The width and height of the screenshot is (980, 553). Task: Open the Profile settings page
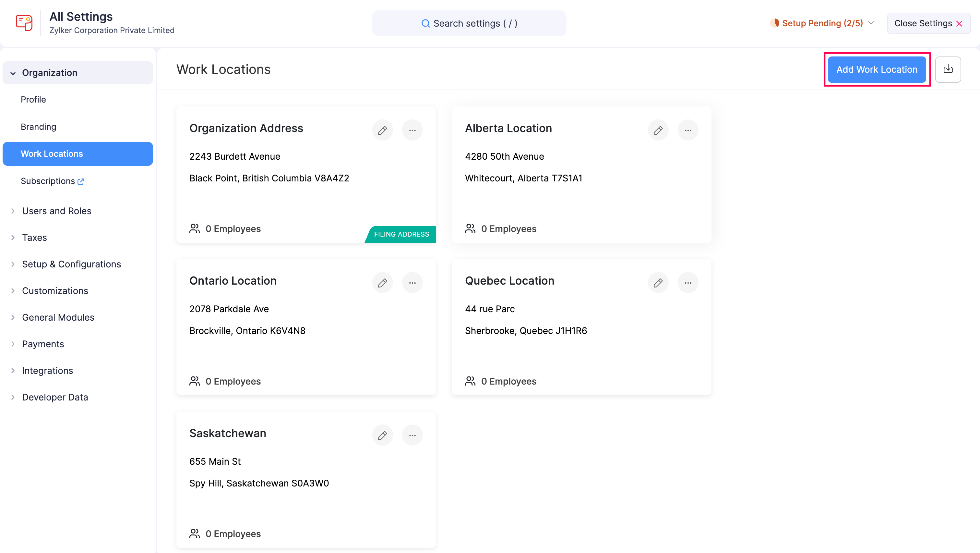click(33, 99)
